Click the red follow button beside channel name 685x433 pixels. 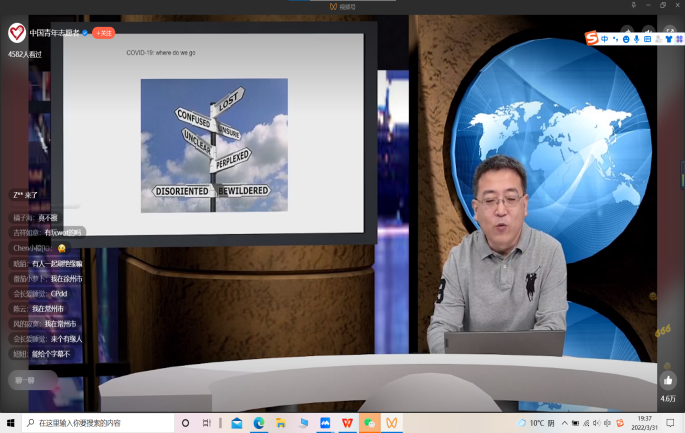pyautogui.click(x=104, y=33)
